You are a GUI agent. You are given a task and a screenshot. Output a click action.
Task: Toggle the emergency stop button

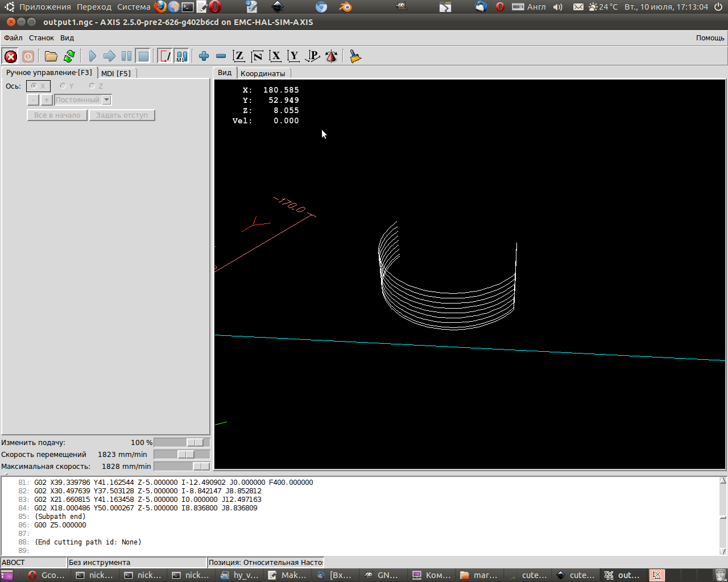point(10,56)
